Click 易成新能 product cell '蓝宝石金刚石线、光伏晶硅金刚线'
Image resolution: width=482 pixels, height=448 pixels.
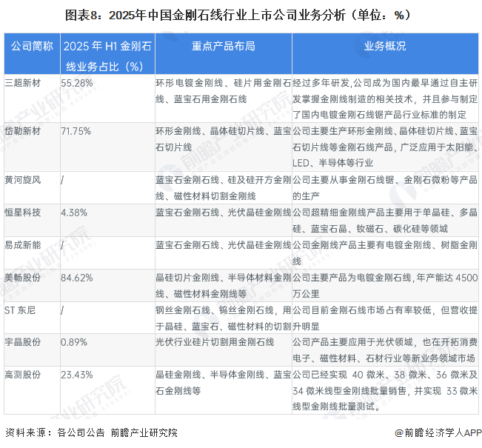[x=224, y=245]
